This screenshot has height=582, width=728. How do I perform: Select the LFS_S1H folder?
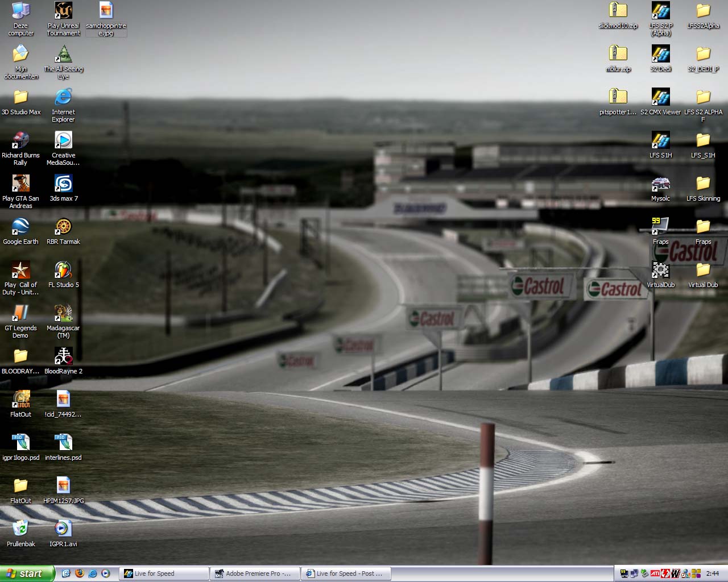(x=703, y=145)
